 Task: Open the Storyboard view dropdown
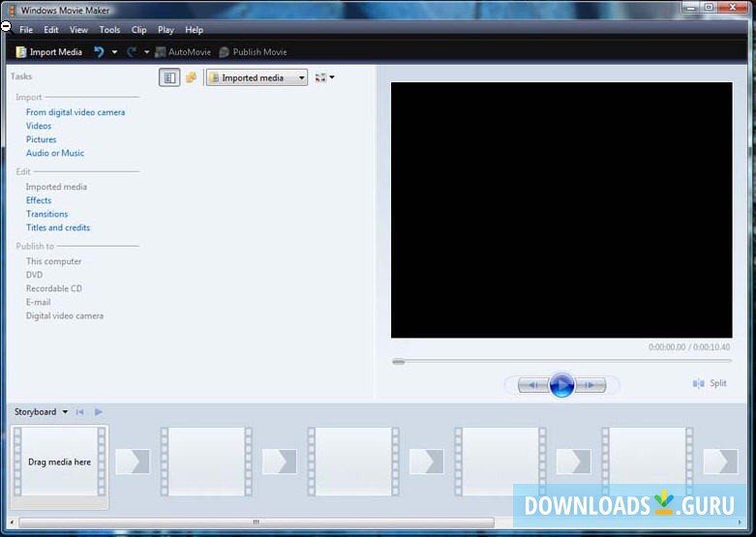pyautogui.click(x=65, y=412)
